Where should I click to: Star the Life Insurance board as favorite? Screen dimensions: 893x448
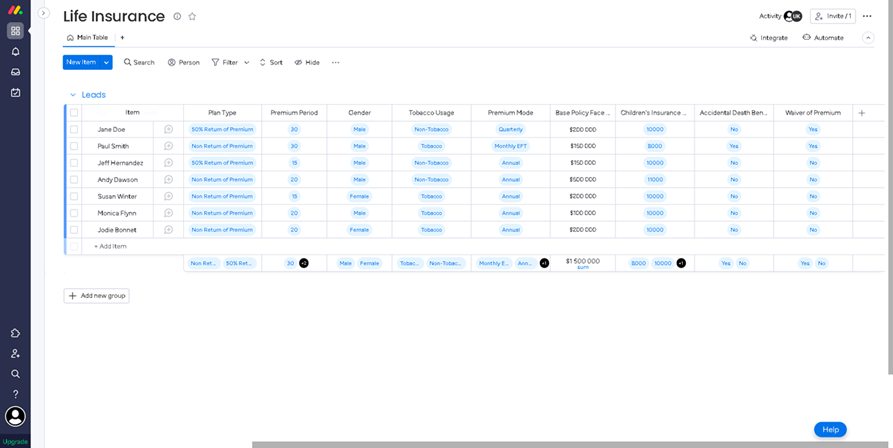[x=192, y=17]
